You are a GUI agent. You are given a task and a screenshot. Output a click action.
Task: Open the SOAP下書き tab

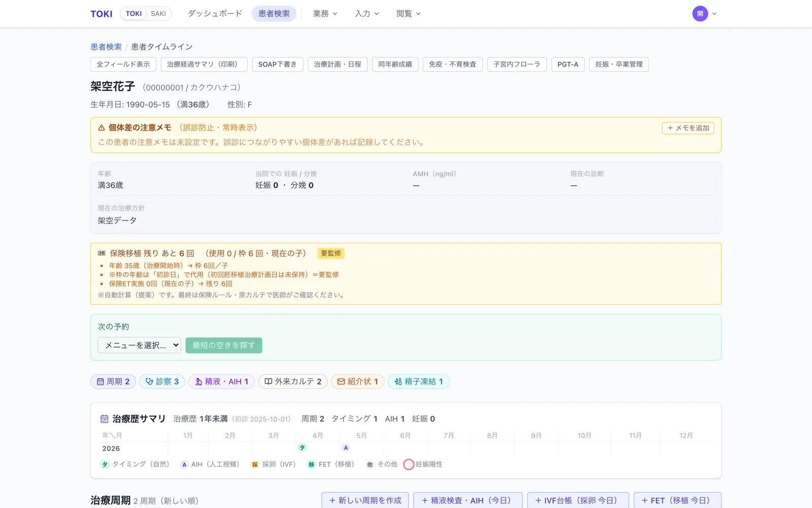coord(277,65)
